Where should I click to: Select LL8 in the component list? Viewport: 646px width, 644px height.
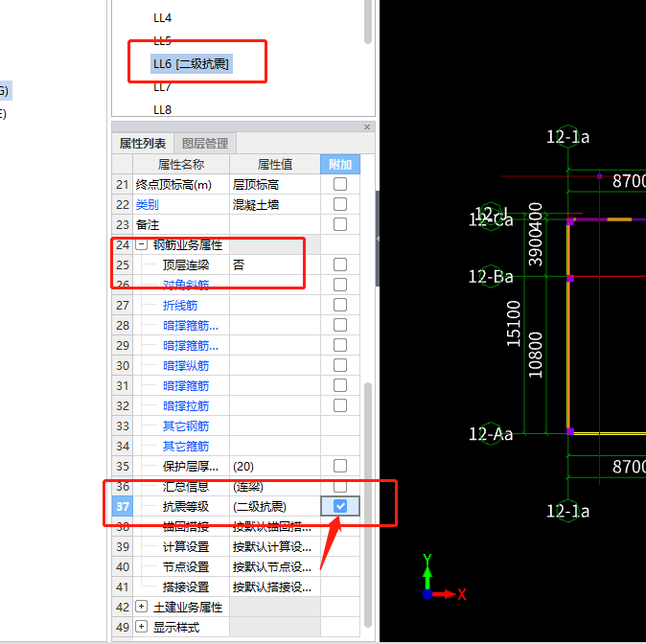pyautogui.click(x=162, y=110)
